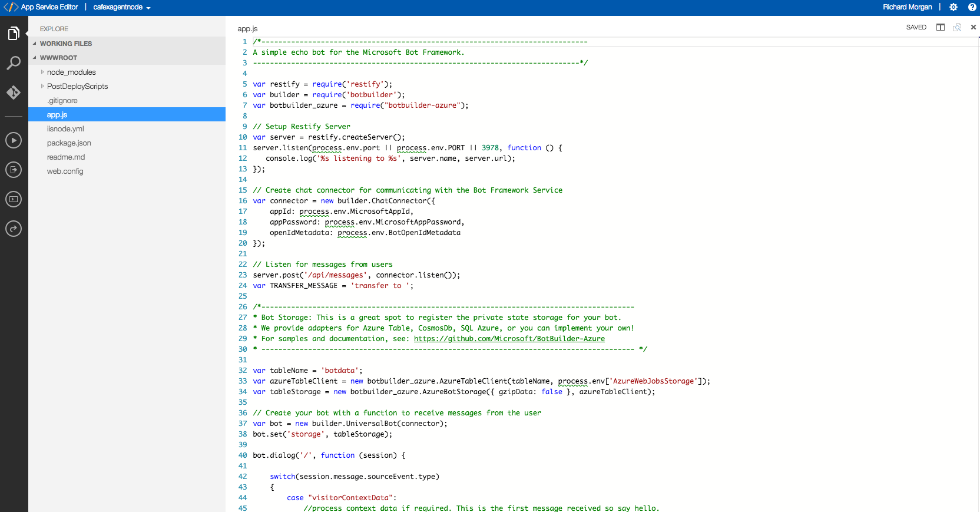Viewport: 980px width, 512px height.
Task: Click the Run play icon in sidebar
Action: point(14,140)
